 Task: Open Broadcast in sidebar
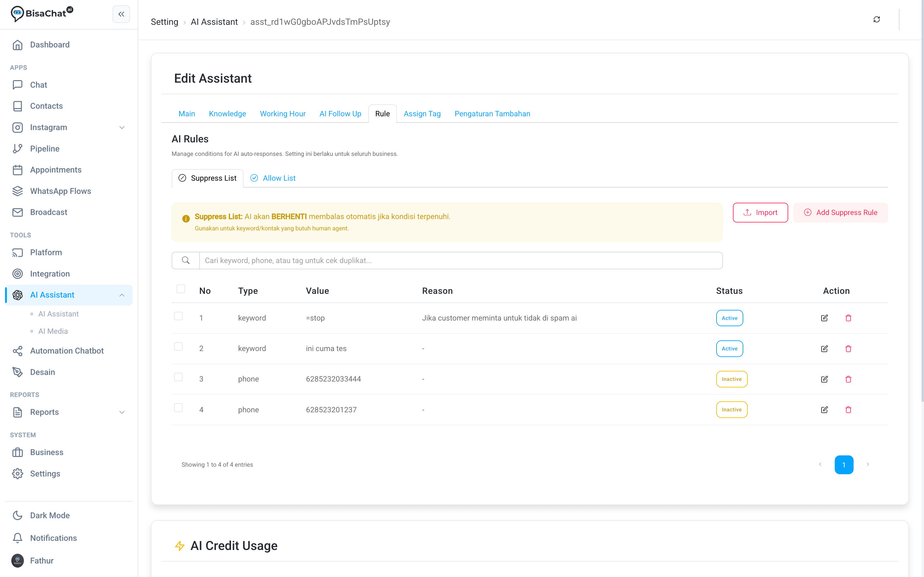[x=69, y=212]
